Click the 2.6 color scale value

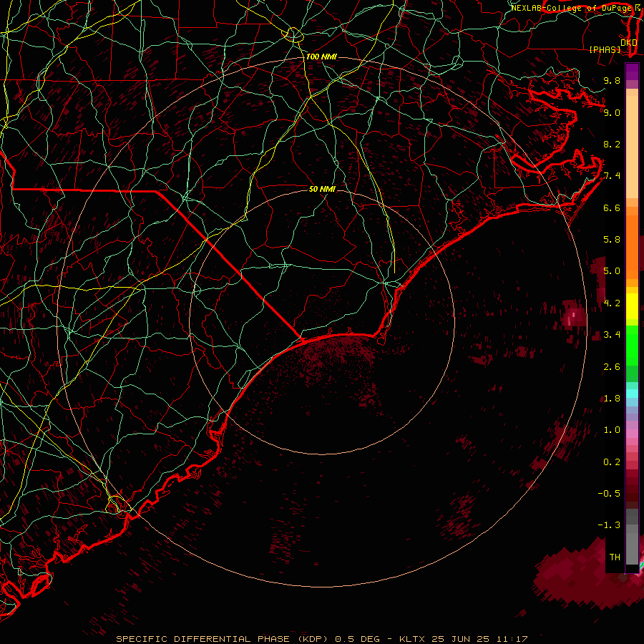click(x=612, y=367)
